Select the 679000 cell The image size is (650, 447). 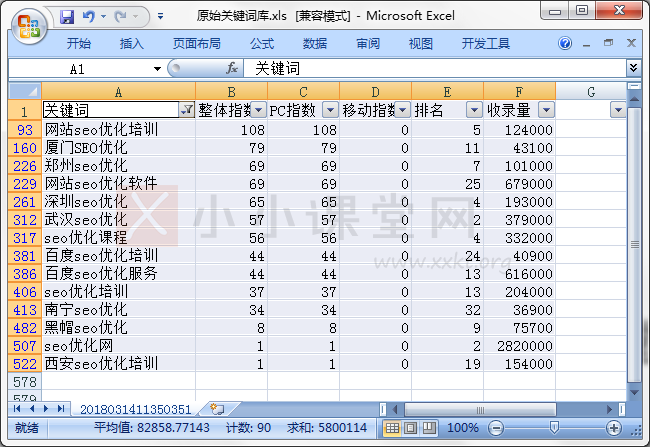coord(519,184)
